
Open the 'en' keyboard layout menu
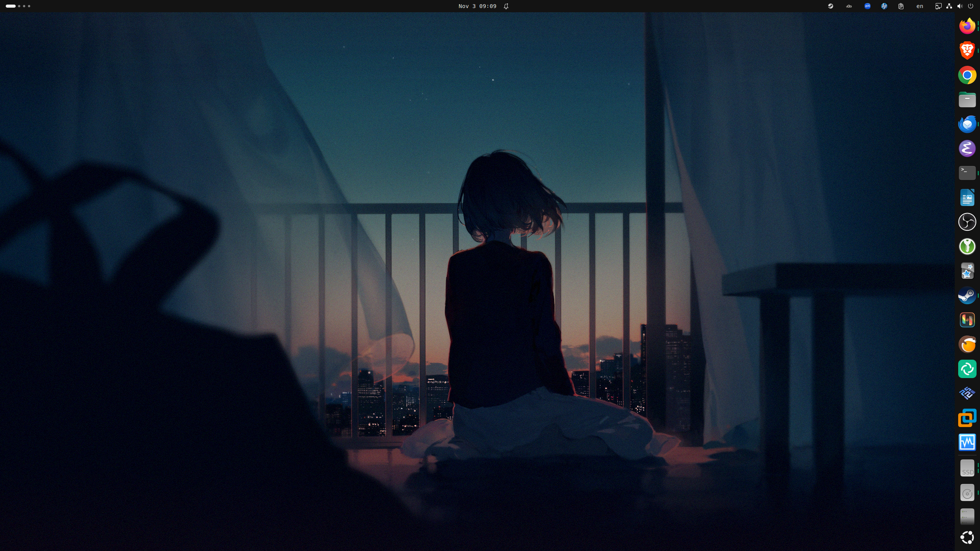920,6
